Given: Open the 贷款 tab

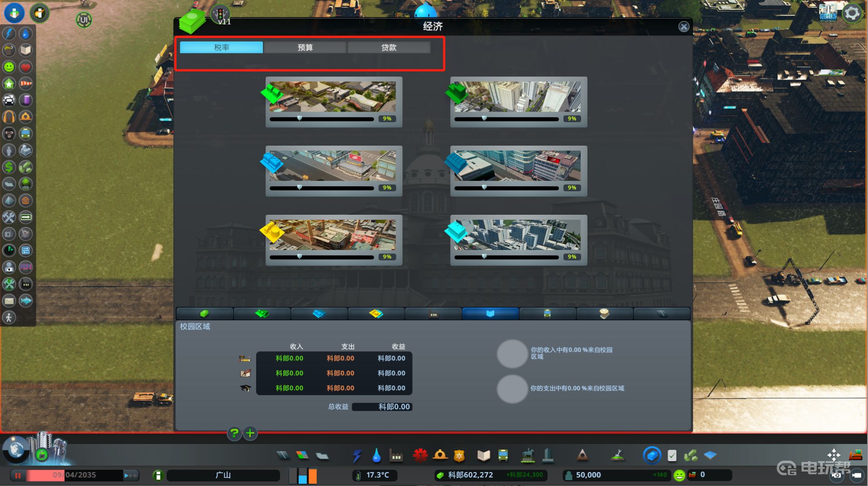Looking at the screenshot, I should coord(389,47).
